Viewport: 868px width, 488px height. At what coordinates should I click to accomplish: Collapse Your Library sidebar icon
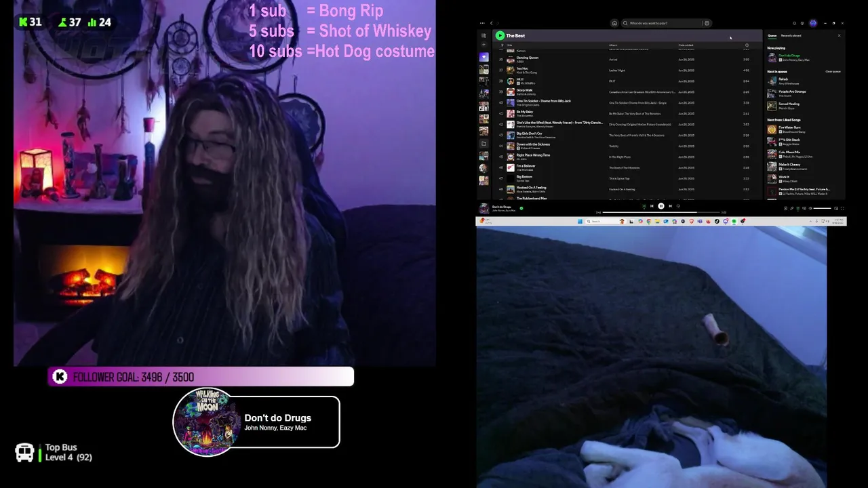484,35
